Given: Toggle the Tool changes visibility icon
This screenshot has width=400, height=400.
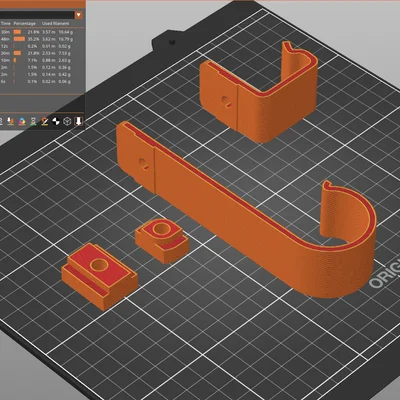Looking at the screenshot, I should (11, 121).
